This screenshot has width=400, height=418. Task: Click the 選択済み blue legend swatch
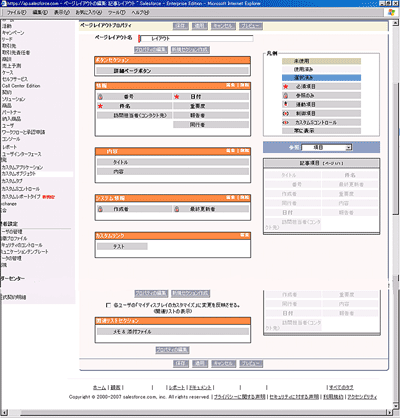(321, 78)
